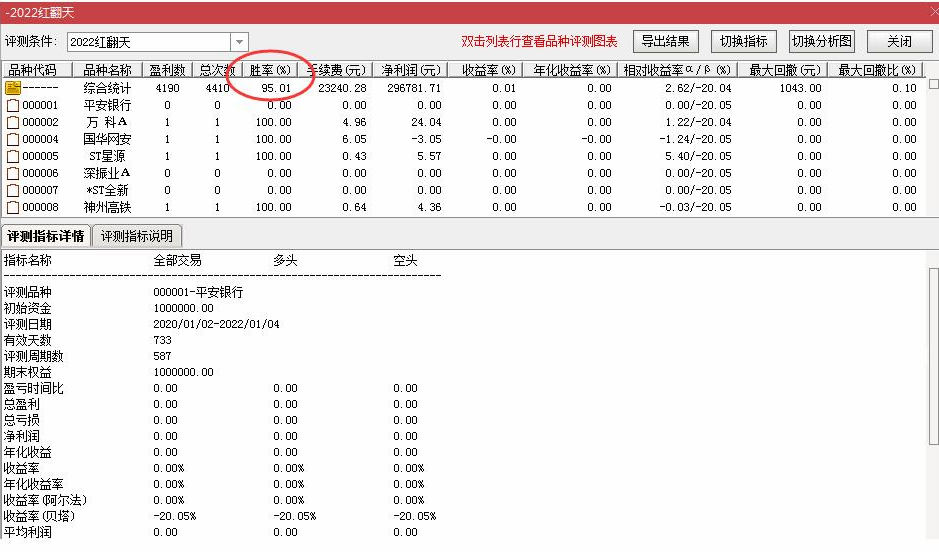Click the 全部交易 column heading in details

(177, 260)
